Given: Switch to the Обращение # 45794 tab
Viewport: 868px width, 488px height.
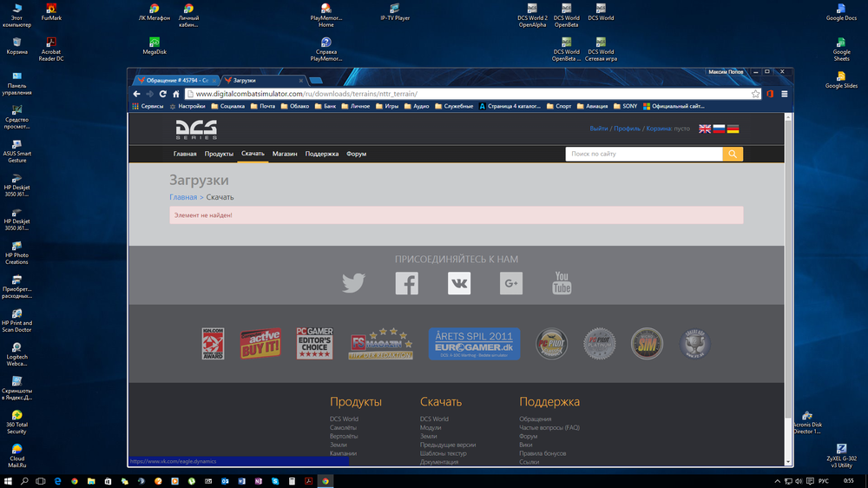Looking at the screenshot, I should (176, 80).
